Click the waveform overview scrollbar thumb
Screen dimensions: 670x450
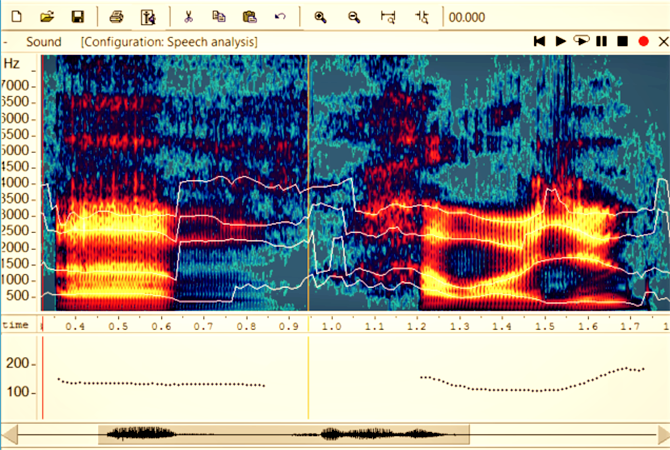(x=283, y=434)
